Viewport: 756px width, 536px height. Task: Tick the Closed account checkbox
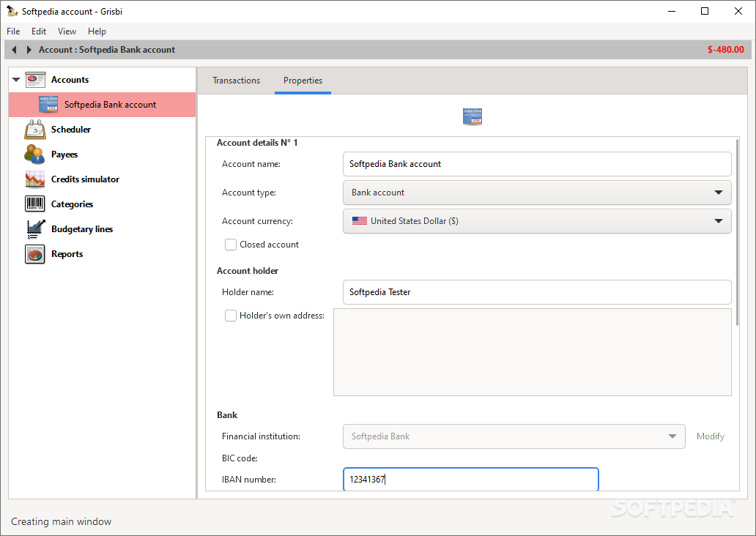231,245
